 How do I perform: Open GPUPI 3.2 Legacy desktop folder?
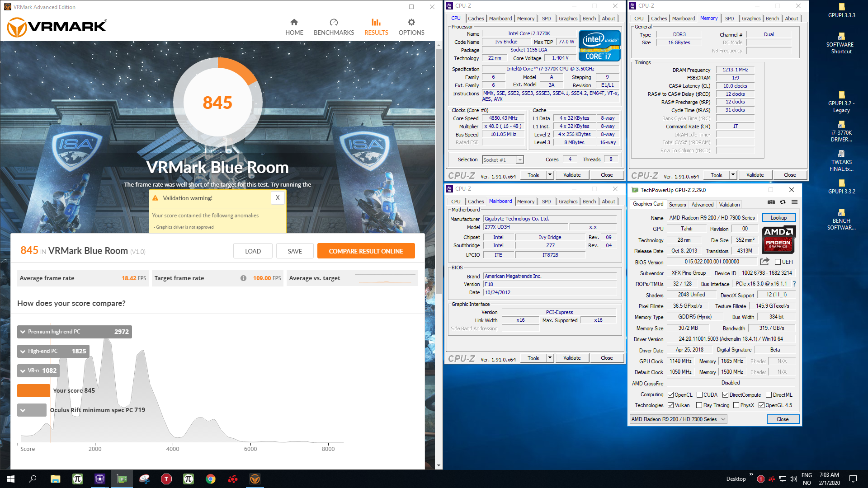(841, 102)
